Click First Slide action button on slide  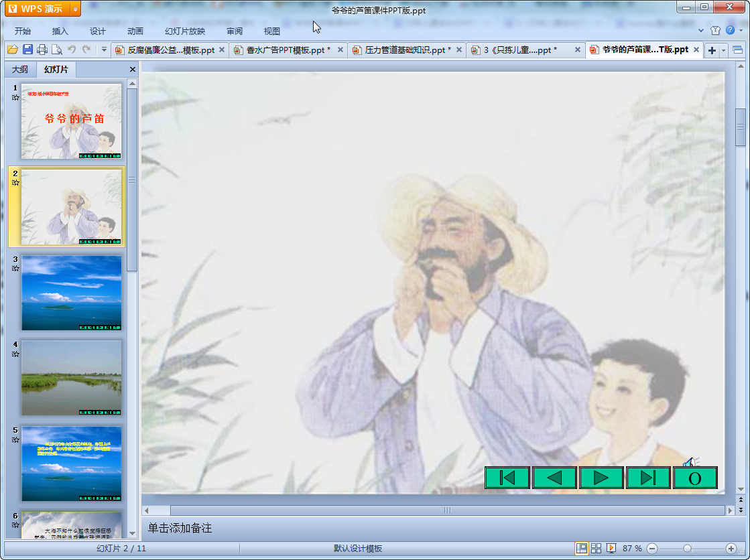point(507,478)
